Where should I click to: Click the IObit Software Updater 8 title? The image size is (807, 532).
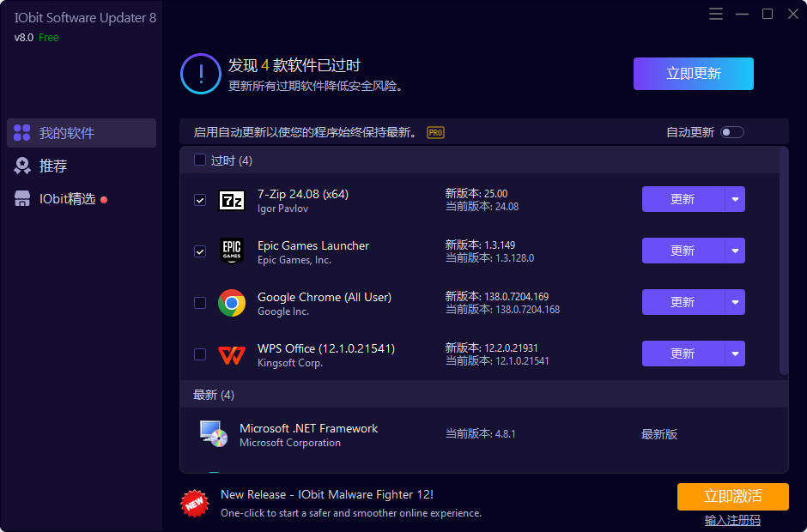85,17
